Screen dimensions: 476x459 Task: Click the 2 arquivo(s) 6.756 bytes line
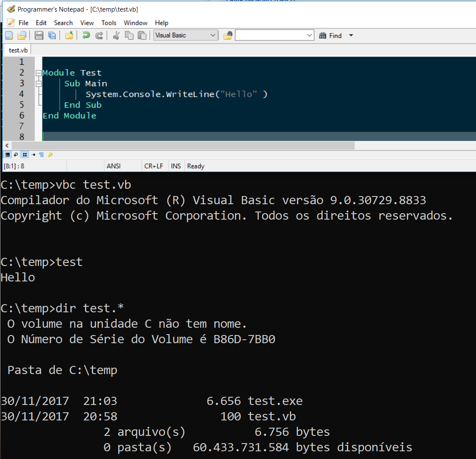216,432
